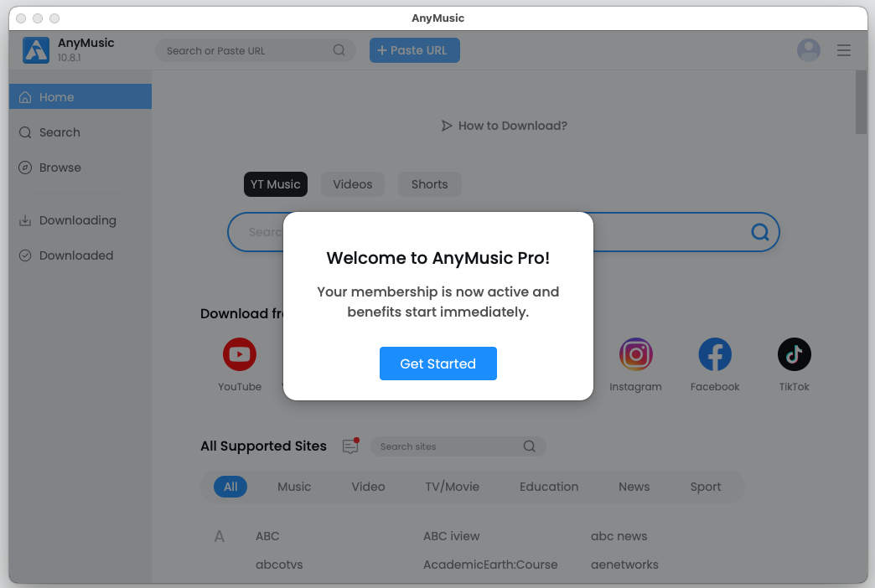Filter supported sites by Music
The height and width of the screenshot is (588, 875).
pos(294,487)
